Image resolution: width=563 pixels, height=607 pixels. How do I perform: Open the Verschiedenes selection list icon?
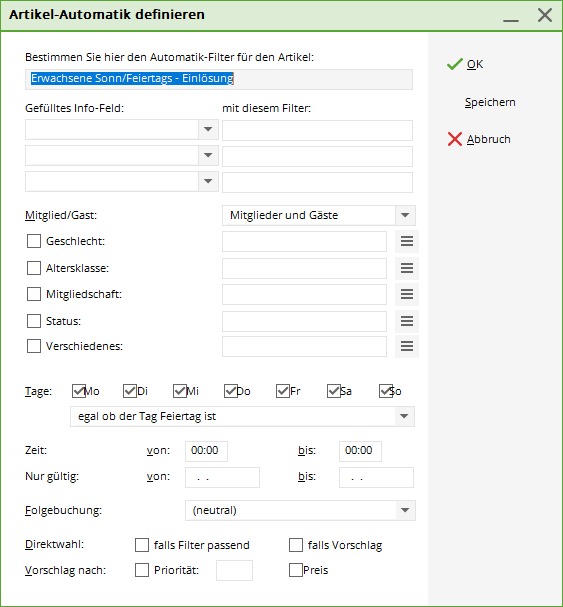(407, 346)
